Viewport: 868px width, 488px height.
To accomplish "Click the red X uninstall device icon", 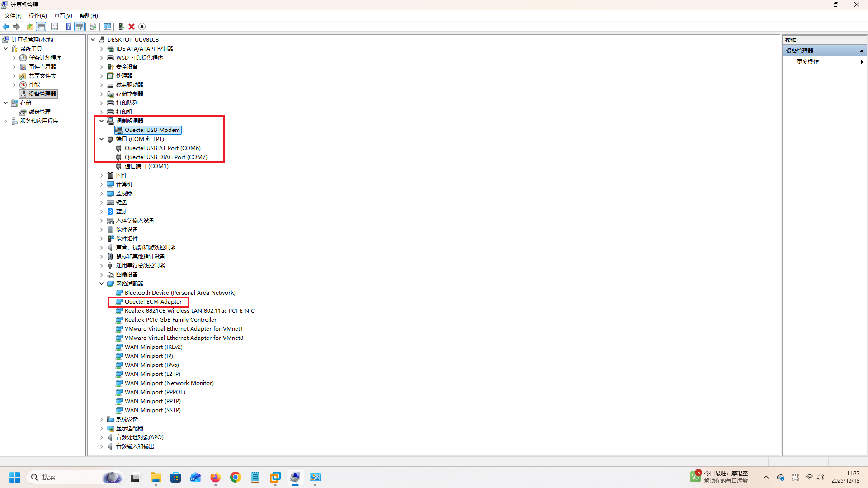I will point(132,27).
